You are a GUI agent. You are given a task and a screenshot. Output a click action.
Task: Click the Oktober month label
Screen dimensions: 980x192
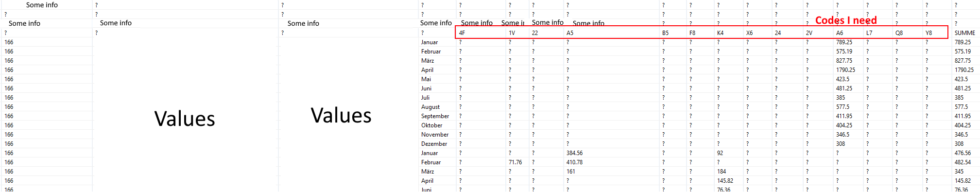coord(431,125)
